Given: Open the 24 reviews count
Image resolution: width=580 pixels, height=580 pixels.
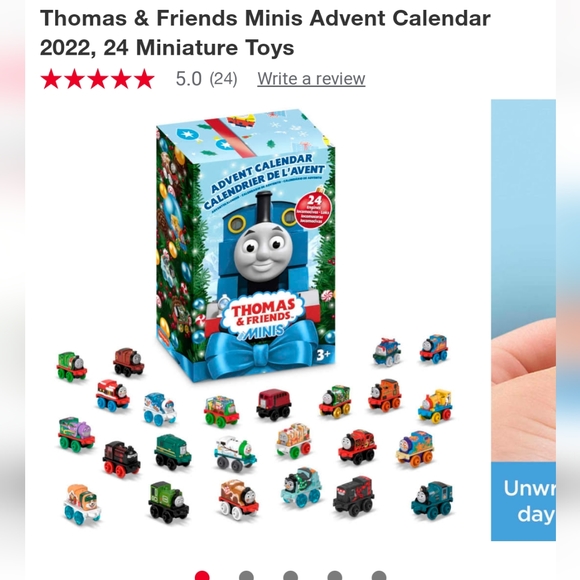Looking at the screenshot, I should [223, 79].
